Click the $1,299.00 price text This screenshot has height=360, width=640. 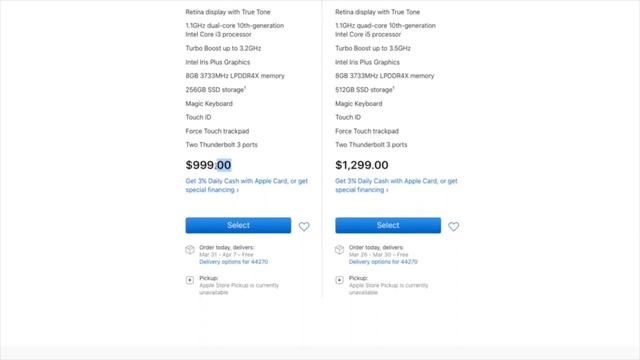point(362,165)
